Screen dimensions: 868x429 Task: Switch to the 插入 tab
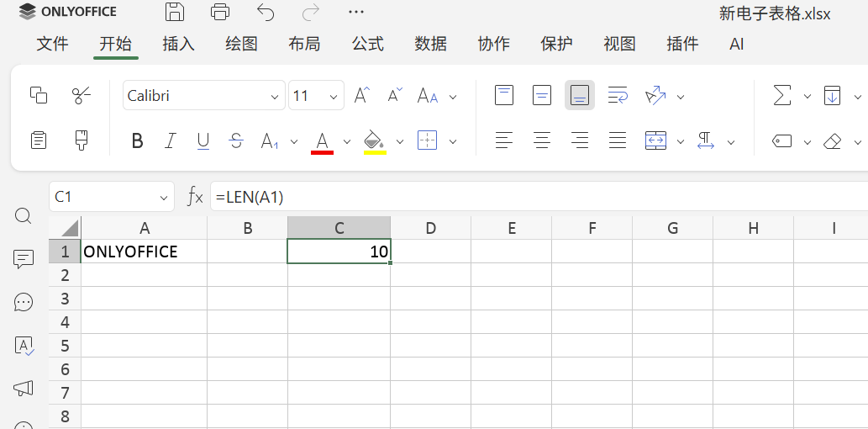click(179, 44)
